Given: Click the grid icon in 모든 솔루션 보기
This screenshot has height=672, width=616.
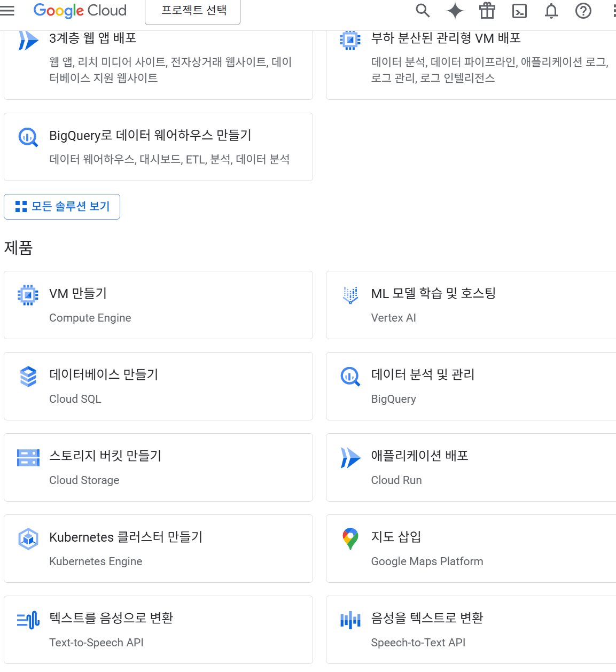Looking at the screenshot, I should pyautogui.click(x=21, y=207).
